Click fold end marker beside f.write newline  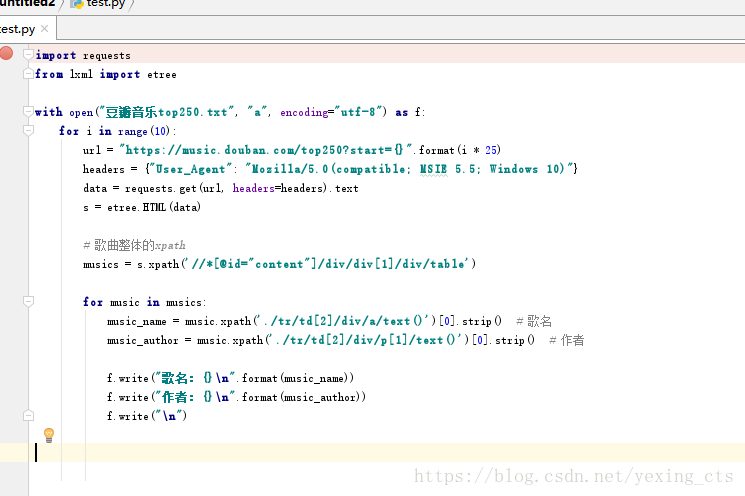tap(28, 416)
